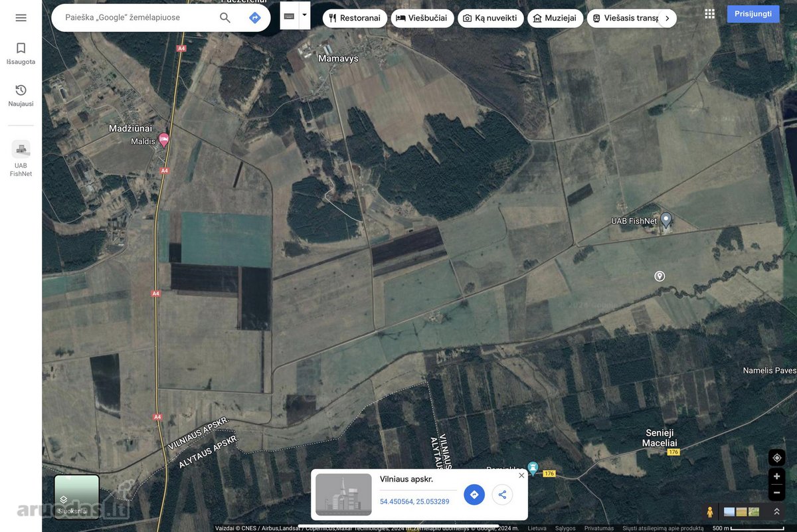
Task: Click the Maldis lodging pin
Action: click(x=163, y=140)
